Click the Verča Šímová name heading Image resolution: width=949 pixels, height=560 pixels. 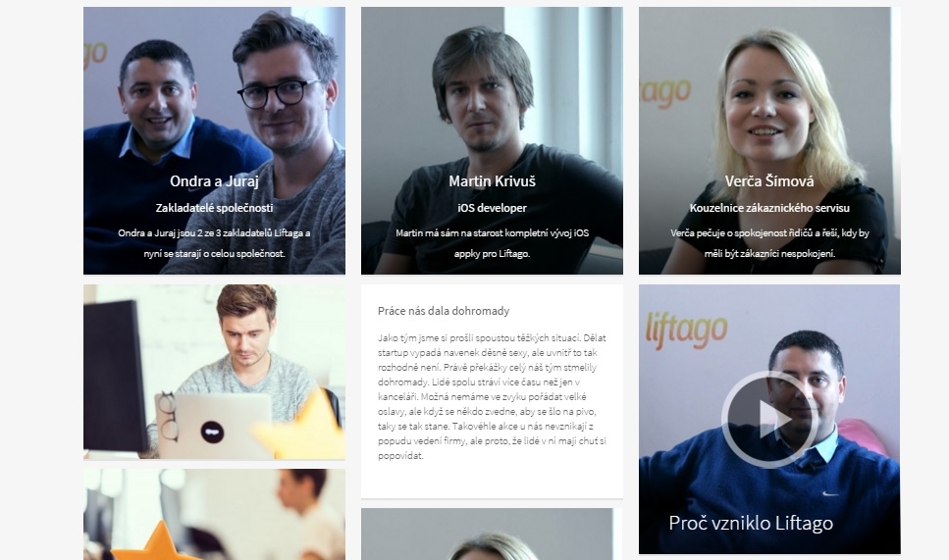[769, 180]
